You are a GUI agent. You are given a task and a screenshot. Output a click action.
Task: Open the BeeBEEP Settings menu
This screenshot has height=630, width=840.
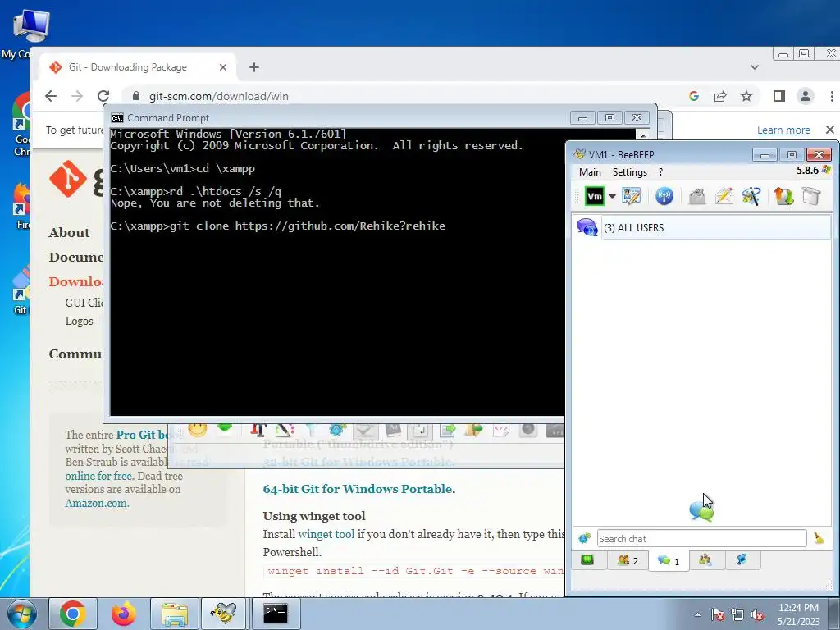[x=629, y=172]
